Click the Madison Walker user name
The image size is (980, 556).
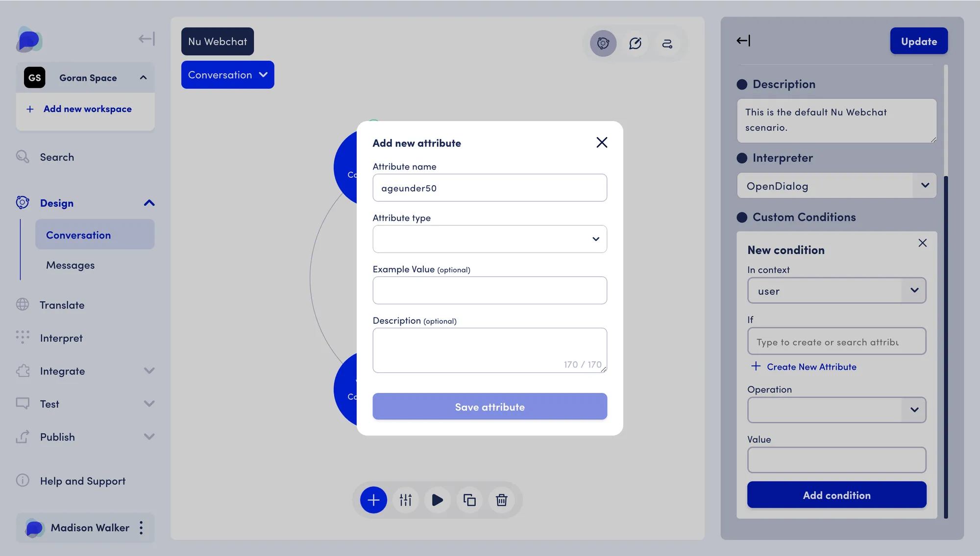(x=90, y=528)
